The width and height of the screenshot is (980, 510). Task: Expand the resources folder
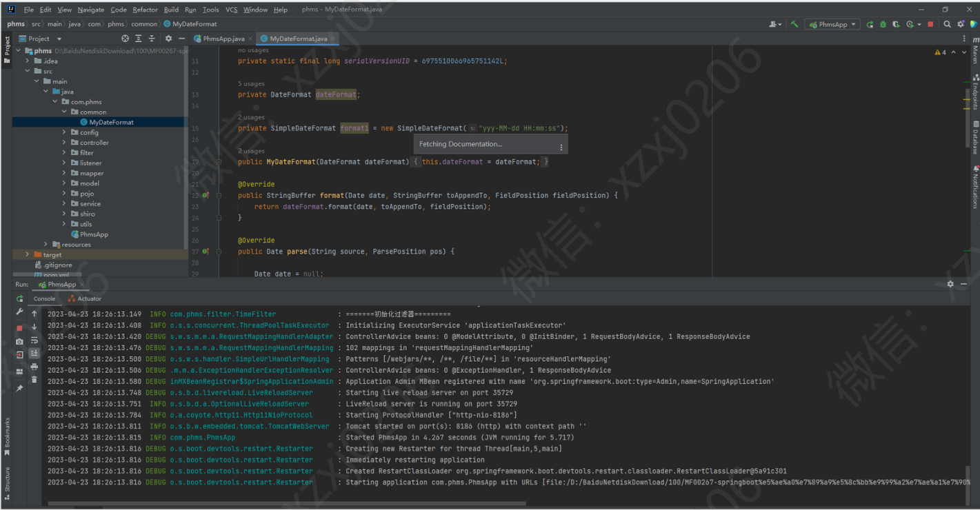46,244
